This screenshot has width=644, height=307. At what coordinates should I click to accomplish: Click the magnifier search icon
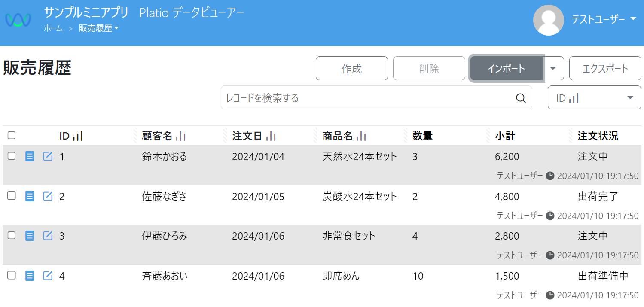click(x=521, y=98)
